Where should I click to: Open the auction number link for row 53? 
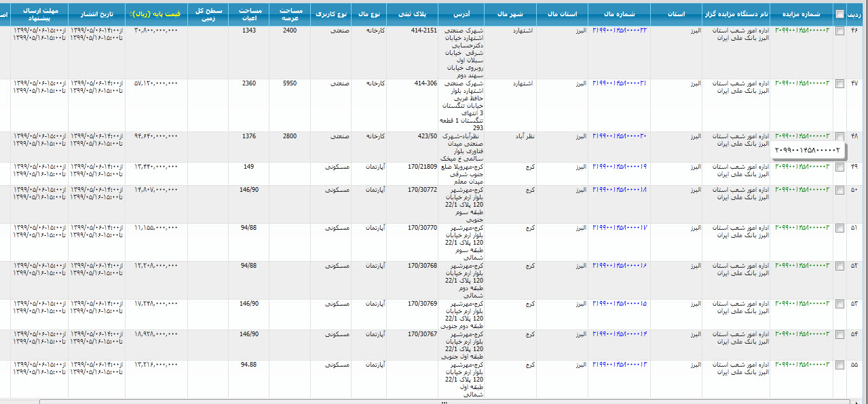click(802, 303)
